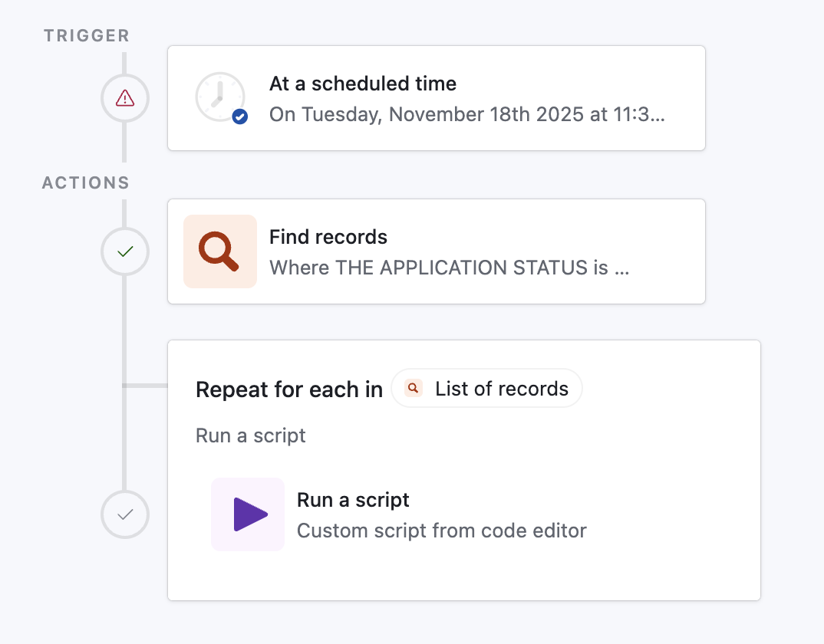Click the November 18th 2025 schedule text

click(x=468, y=114)
